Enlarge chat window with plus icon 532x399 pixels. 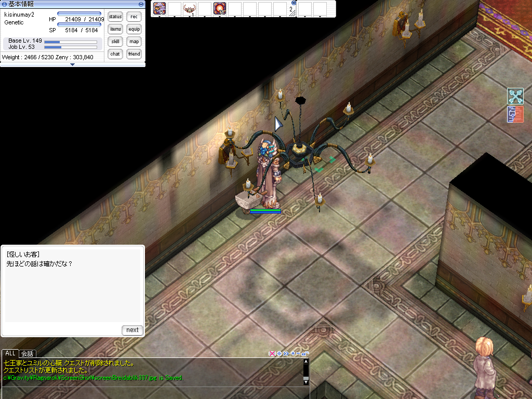tap(293, 353)
